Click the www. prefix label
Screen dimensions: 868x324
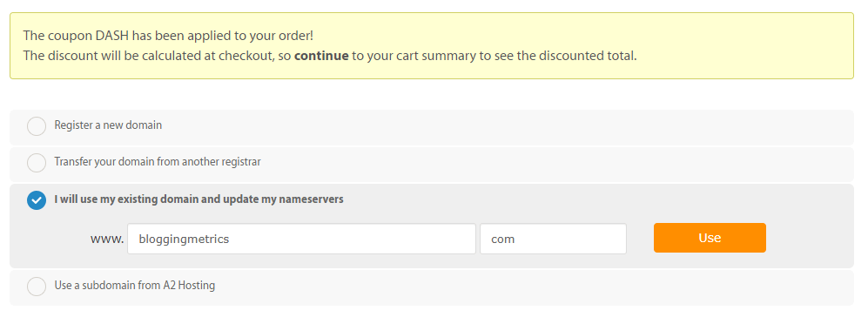coord(107,239)
